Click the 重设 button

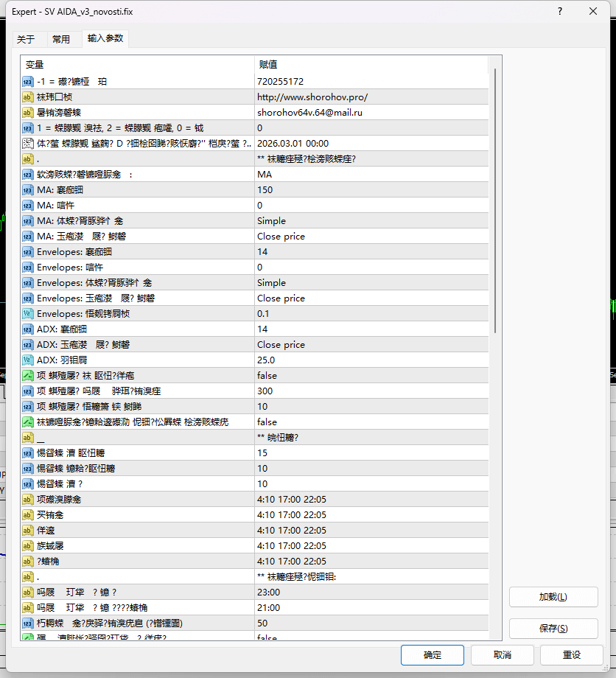(572, 655)
